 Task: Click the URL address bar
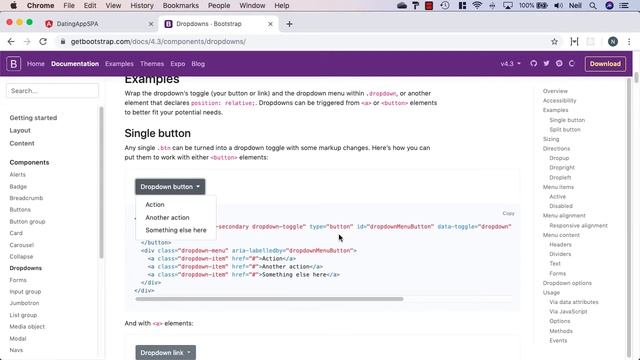[x=302, y=42]
